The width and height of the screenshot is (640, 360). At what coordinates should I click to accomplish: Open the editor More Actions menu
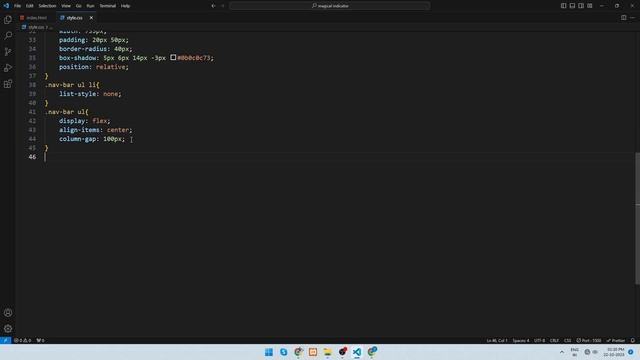[633, 18]
